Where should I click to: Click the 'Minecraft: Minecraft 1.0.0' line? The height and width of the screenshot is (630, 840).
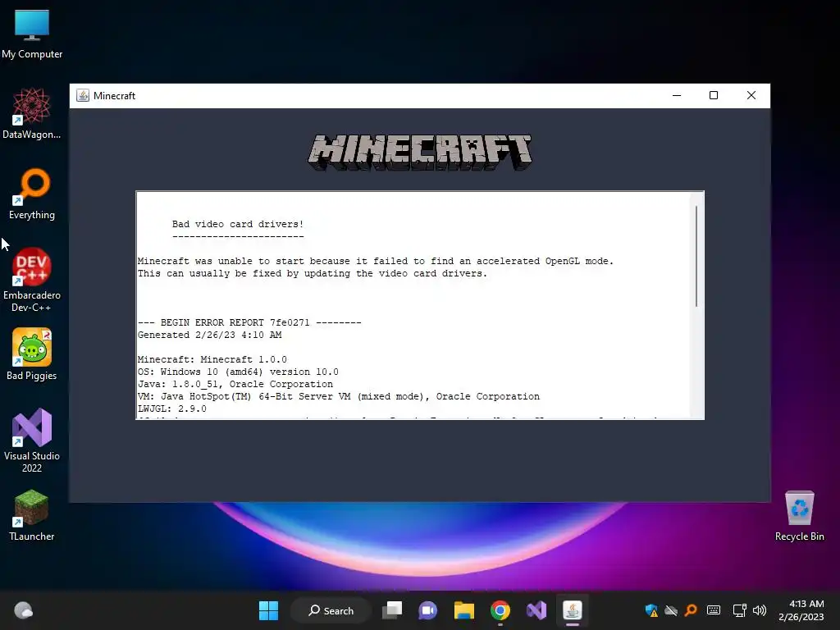212,359
